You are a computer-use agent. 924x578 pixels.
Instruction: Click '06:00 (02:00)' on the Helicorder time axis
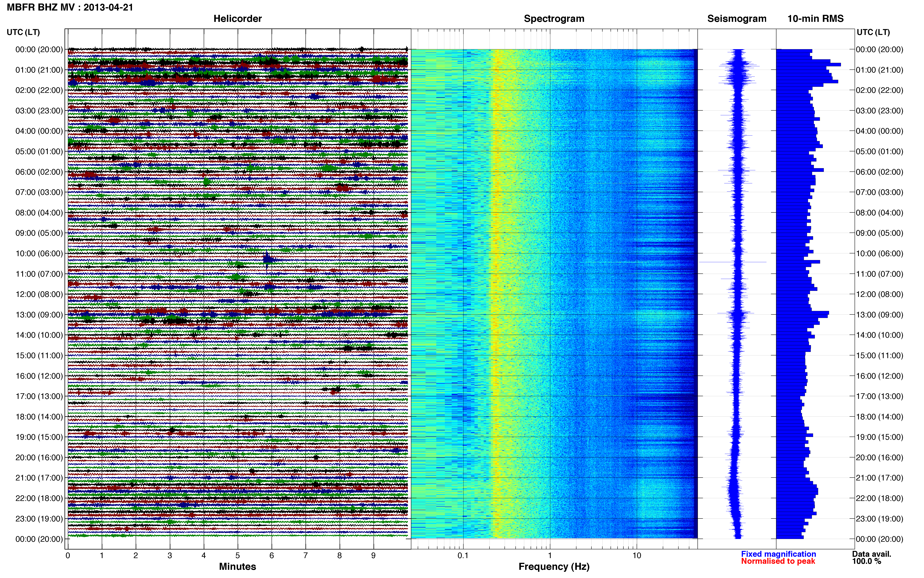point(39,172)
